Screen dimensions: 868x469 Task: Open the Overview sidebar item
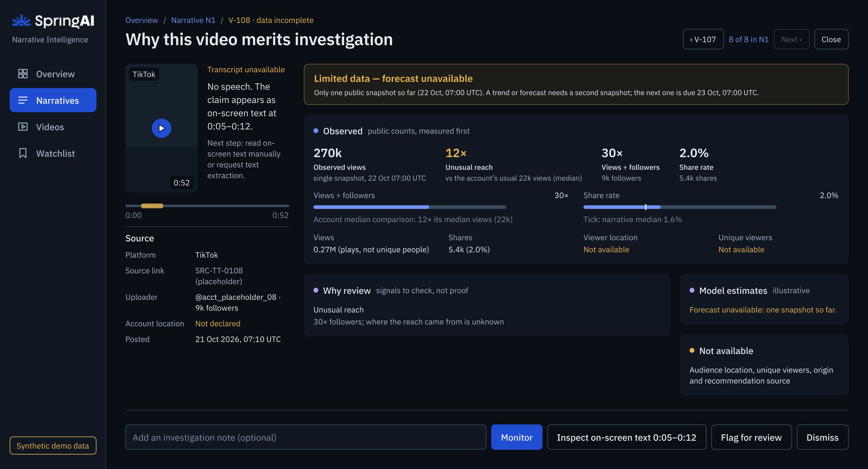tap(53, 74)
